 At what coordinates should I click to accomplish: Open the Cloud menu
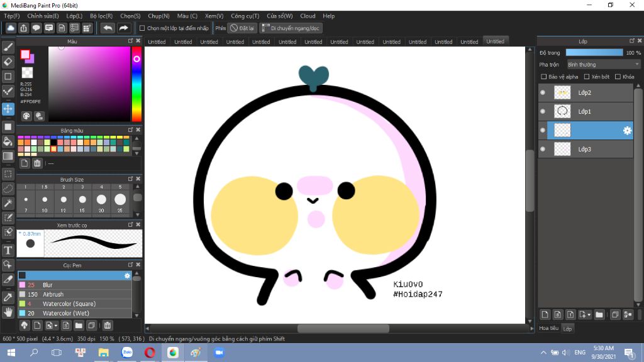tap(308, 16)
